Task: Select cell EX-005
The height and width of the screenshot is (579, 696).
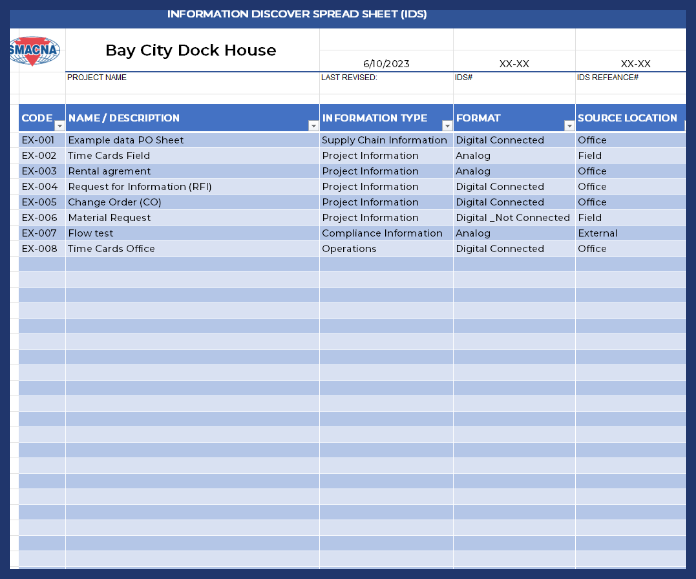Action: point(42,202)
